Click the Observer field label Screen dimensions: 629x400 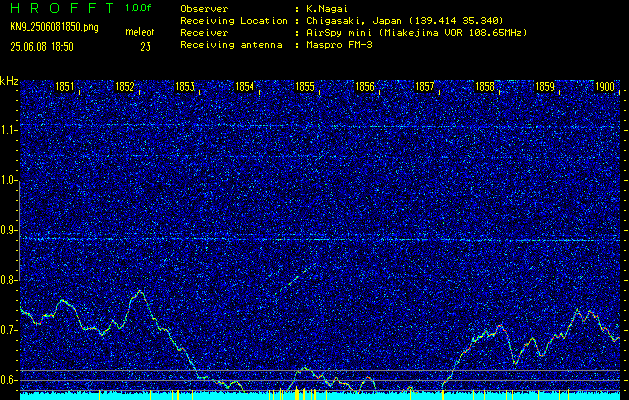pos(204,9)
